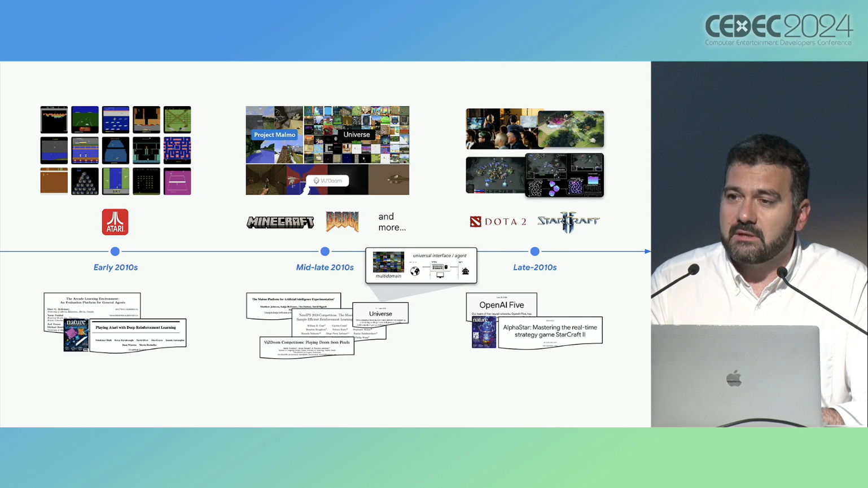Click the globe icon in the agent diagram

pos(415,271)
